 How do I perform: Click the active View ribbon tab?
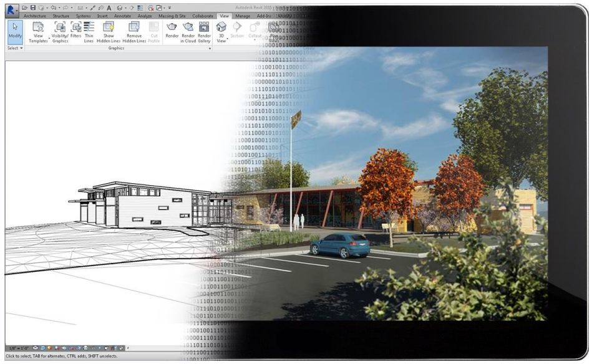click(x=225, y=16)
